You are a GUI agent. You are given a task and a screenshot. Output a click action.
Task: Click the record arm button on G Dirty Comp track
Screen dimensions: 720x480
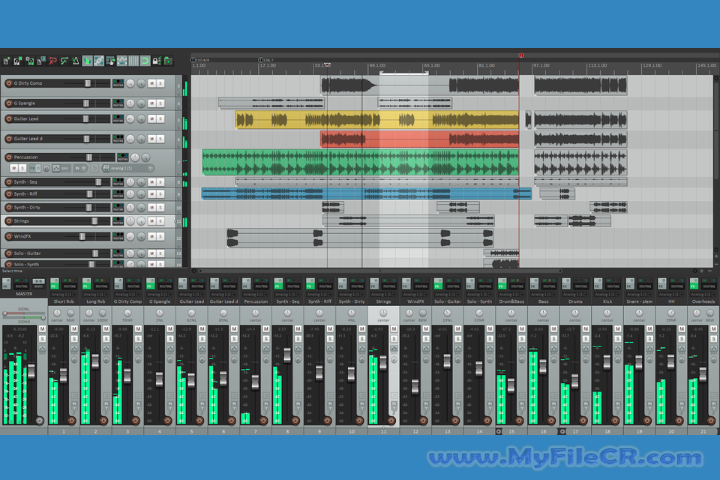coord(9,84)
